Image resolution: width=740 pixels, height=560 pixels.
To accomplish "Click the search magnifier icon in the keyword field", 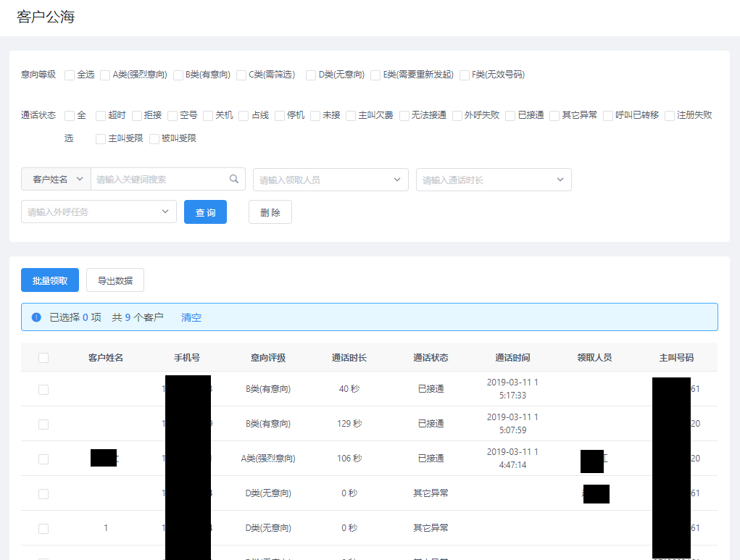I will [233, 179].
